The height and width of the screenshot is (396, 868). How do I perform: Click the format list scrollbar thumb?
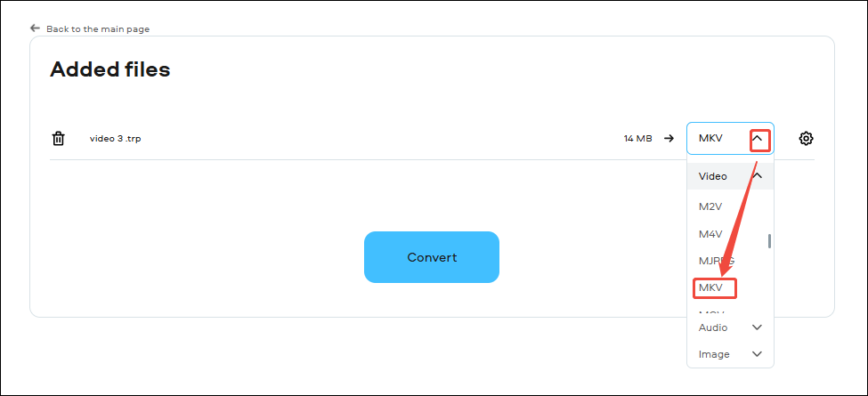[769, 241]
